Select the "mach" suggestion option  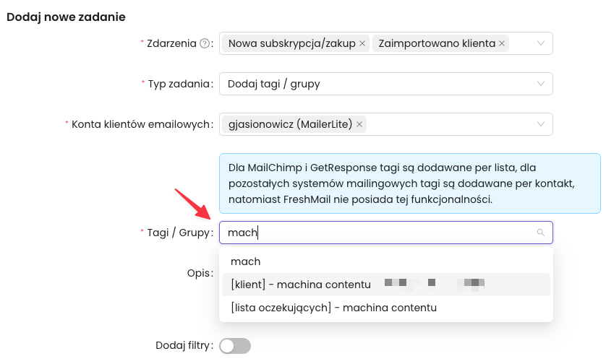tap(246, 261)
